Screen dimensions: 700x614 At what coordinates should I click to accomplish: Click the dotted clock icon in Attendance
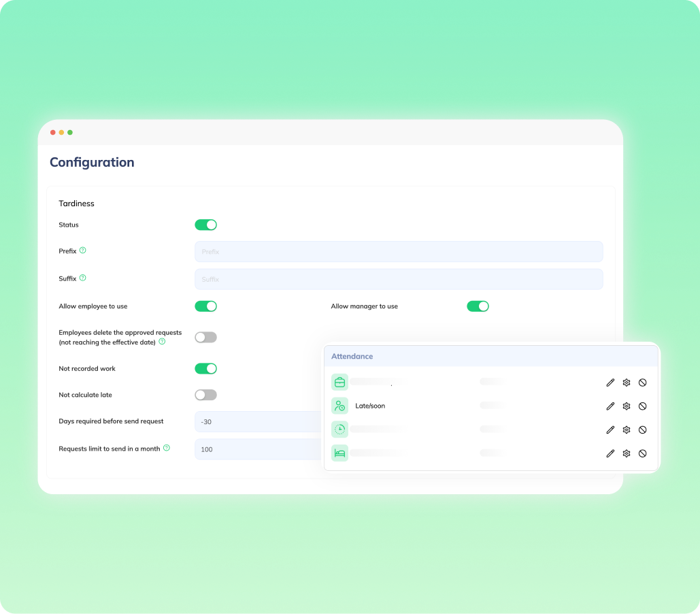point(339,430)
